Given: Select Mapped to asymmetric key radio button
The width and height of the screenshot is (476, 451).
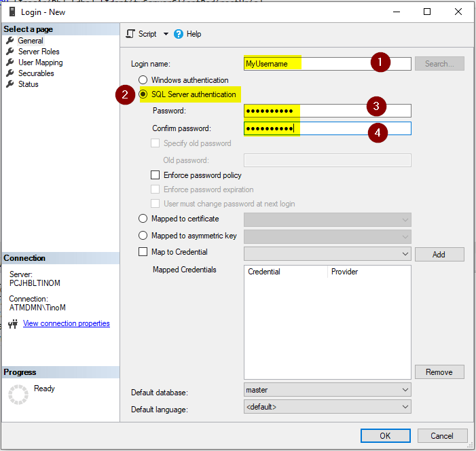Looking at the screenshot, I should [x=143, y=236].
